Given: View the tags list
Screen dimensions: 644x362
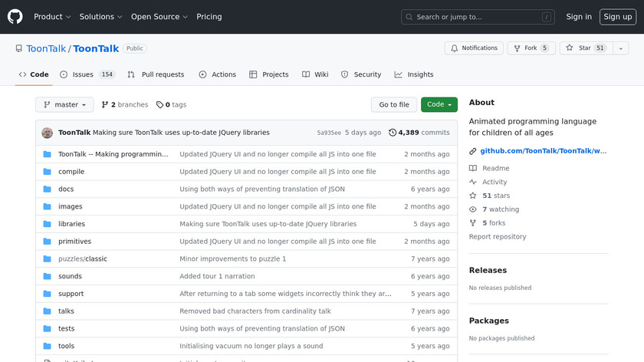Looking at the screenshot, I should (x=172, y=105).
